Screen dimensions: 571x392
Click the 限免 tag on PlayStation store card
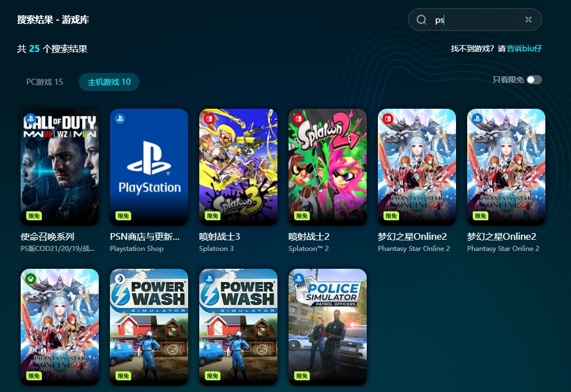click(x=123, y=216)
